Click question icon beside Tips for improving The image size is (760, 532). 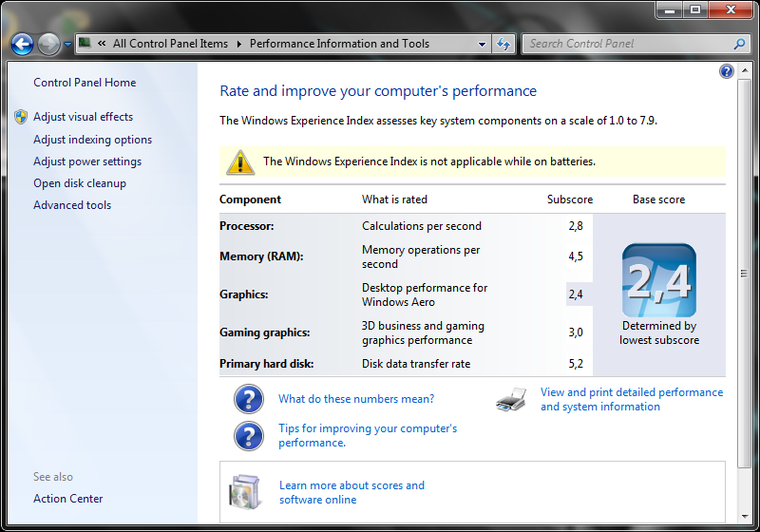[249, 436]
